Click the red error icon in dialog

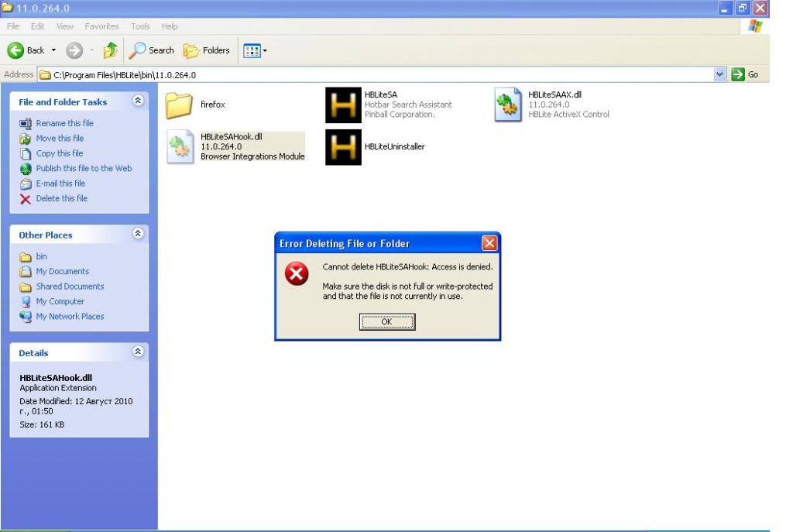297,273
